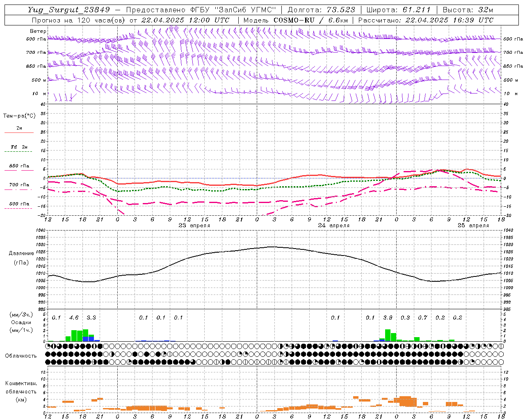Viewport: 525px width, 420px height.
Task: Click the Широта: 61.211 value
Action: tap(398, 10)
